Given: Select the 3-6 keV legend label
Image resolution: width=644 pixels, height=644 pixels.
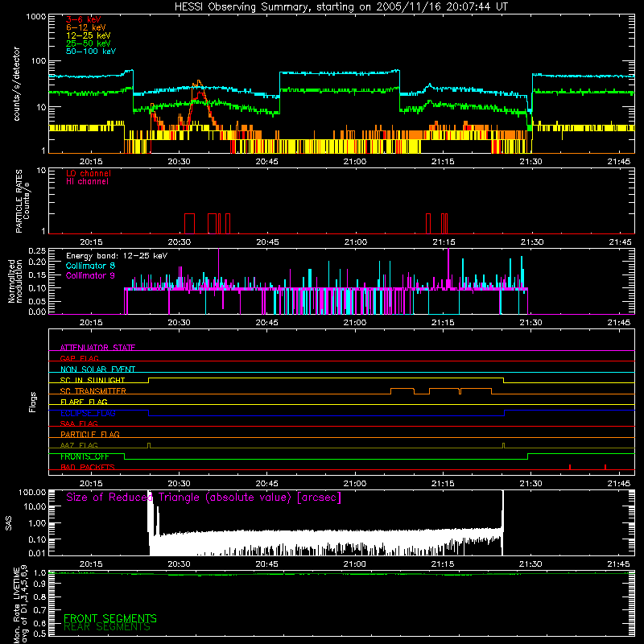Looking at the screenshot, I should coord(84,19).
